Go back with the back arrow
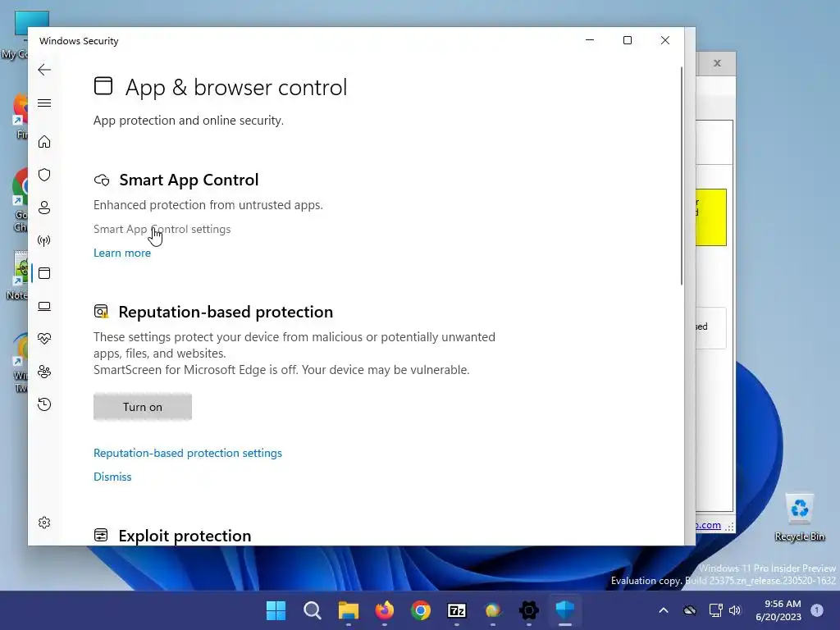The image size is (840, 630). click(44, 70)
